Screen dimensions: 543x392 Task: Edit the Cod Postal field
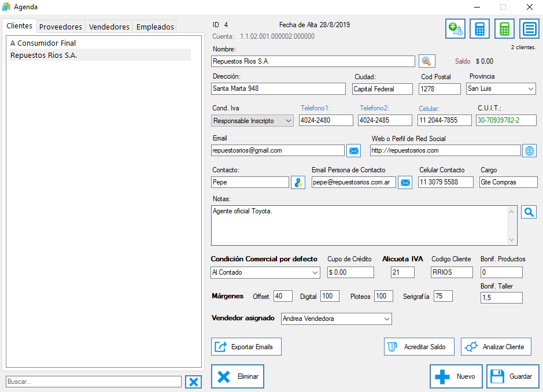point(439,89)
